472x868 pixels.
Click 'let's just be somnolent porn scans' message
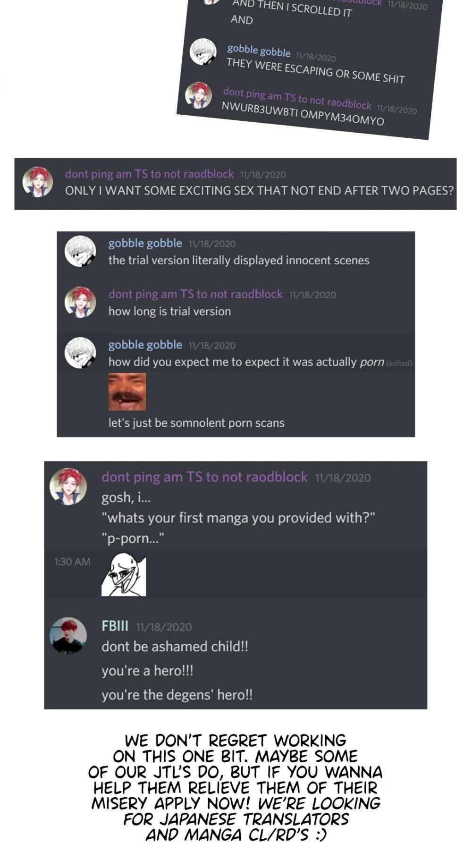tap(196, 423)
